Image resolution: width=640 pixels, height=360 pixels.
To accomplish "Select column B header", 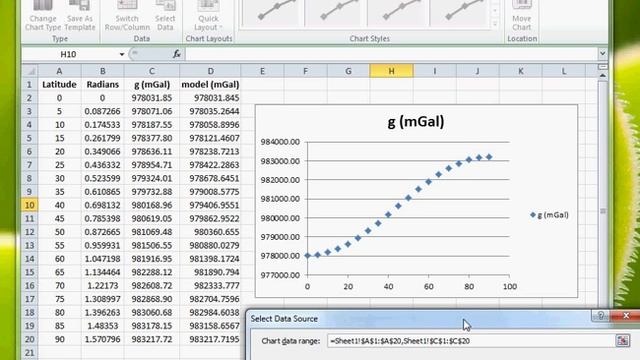I will [x=102, y=71].
